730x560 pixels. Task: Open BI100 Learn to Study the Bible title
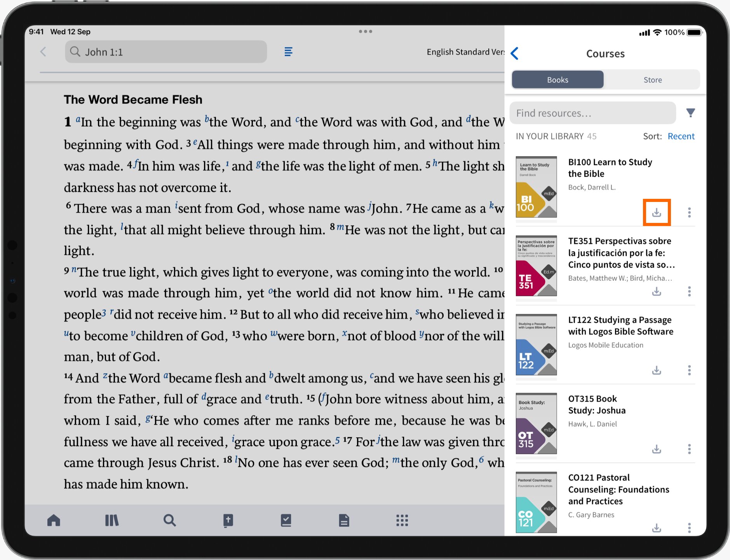[x=610, y=168]
